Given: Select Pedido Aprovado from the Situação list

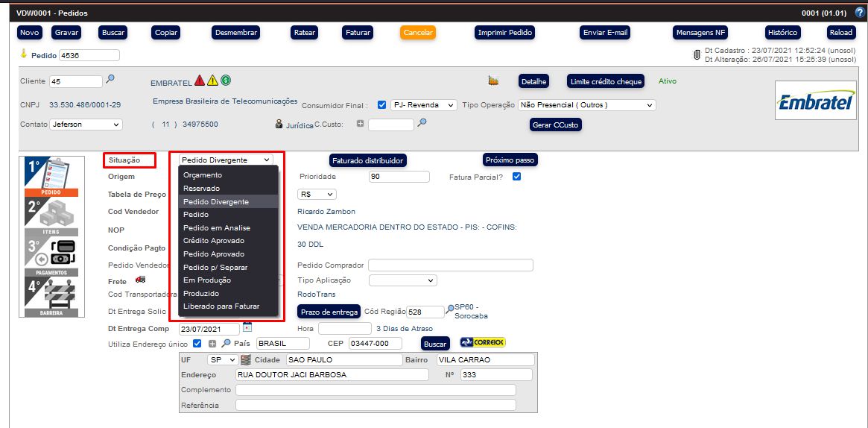Looking at the screenshot, I should [x=214, y=254].
